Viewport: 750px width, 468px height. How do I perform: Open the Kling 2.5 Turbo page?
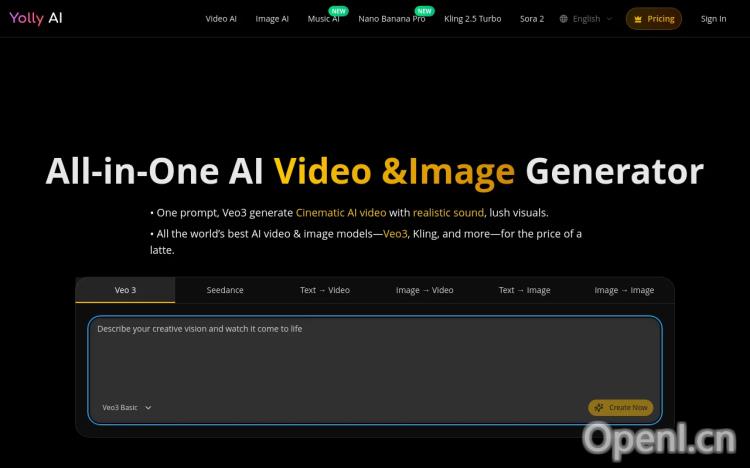[473, 19]
